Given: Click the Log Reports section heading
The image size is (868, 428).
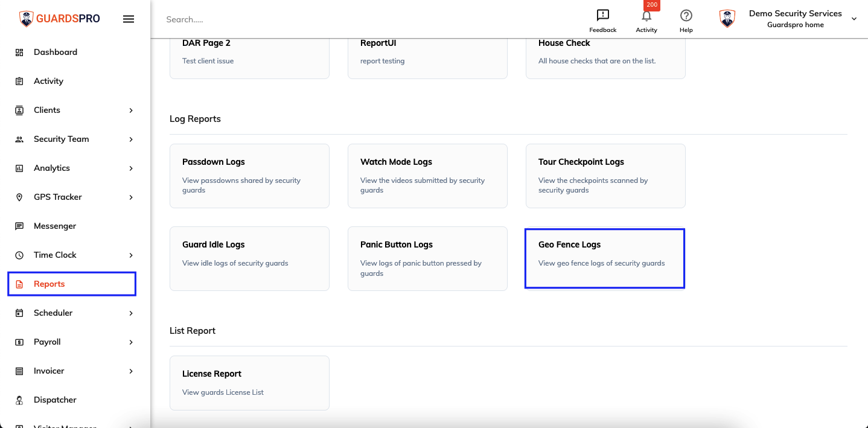Looking at the screenshot, I should [x=195, y=119].
